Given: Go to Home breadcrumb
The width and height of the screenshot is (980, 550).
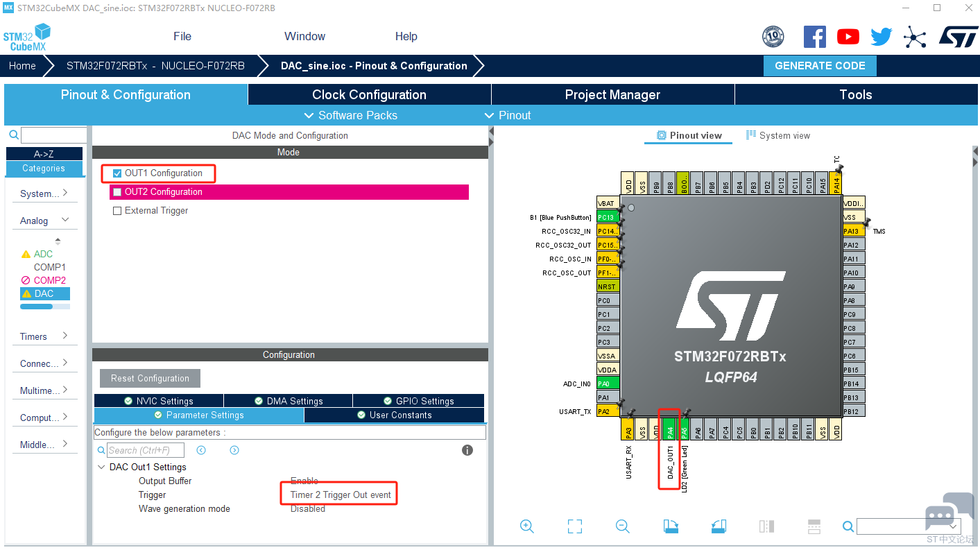Looking at the screenshot, I should pos(22,66).
